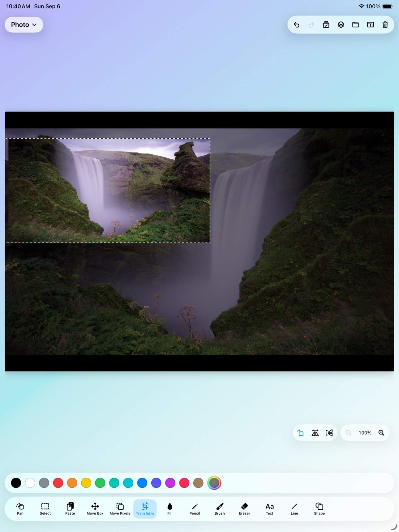399x532 pixels.
Task: Tap the battery indicator in status bar
Action: pos(388,6)
